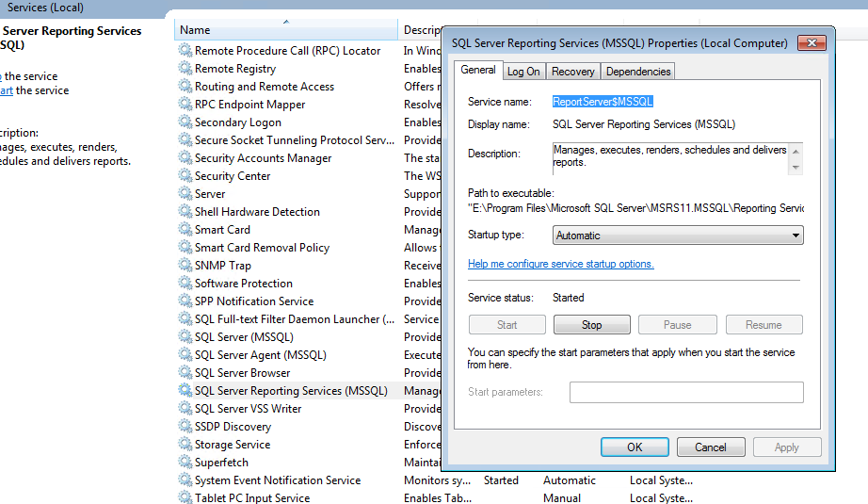Stop the Reporting Services service
868x504 pixels.
592,325
